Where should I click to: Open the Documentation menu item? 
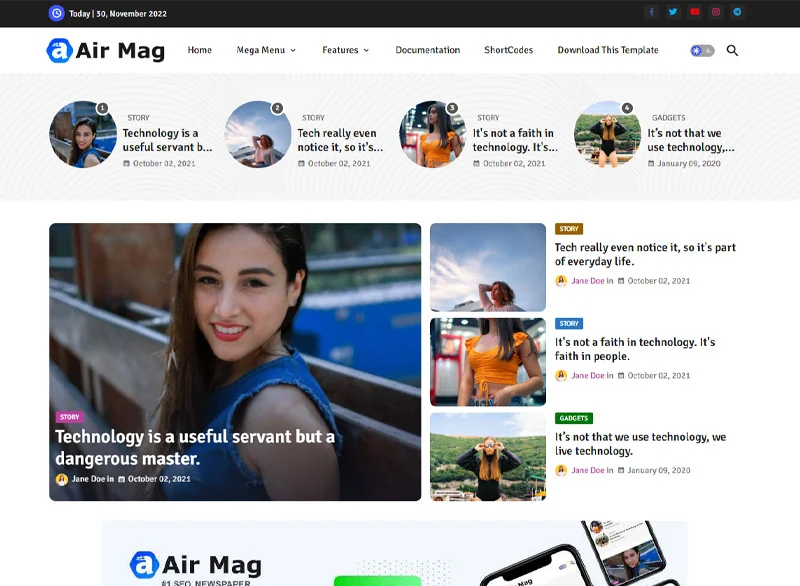click(x=428, y=50)
